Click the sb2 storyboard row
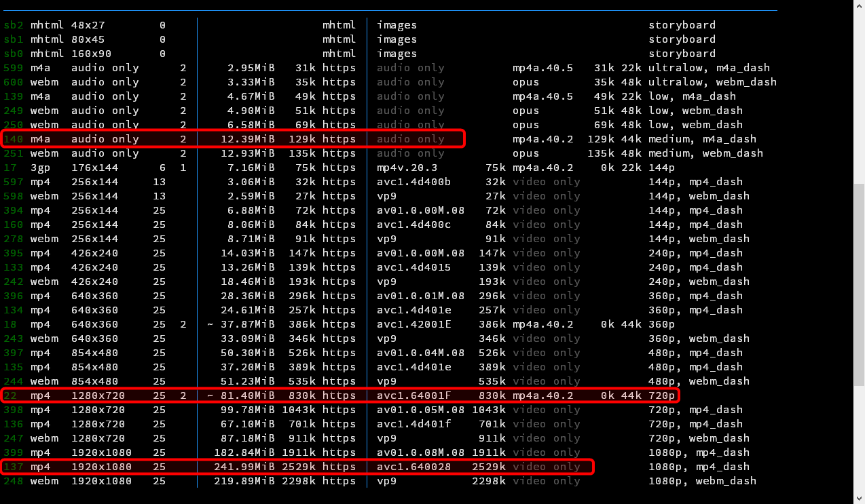865x504 pixels. 204,24
